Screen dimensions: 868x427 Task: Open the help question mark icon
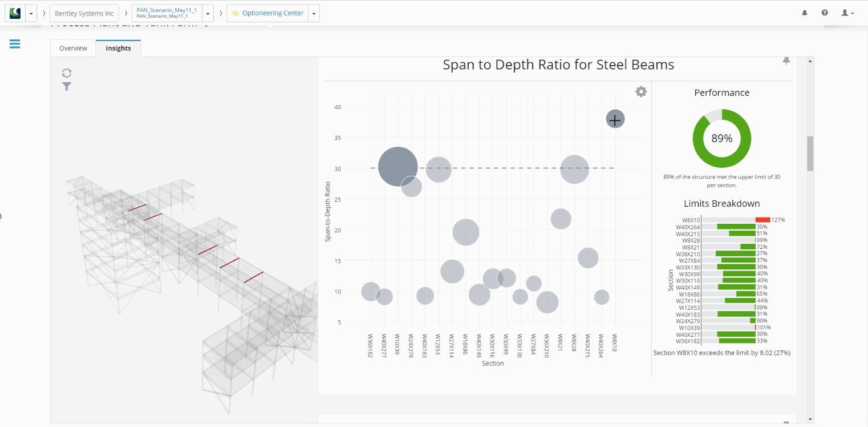tap(825, 13)
